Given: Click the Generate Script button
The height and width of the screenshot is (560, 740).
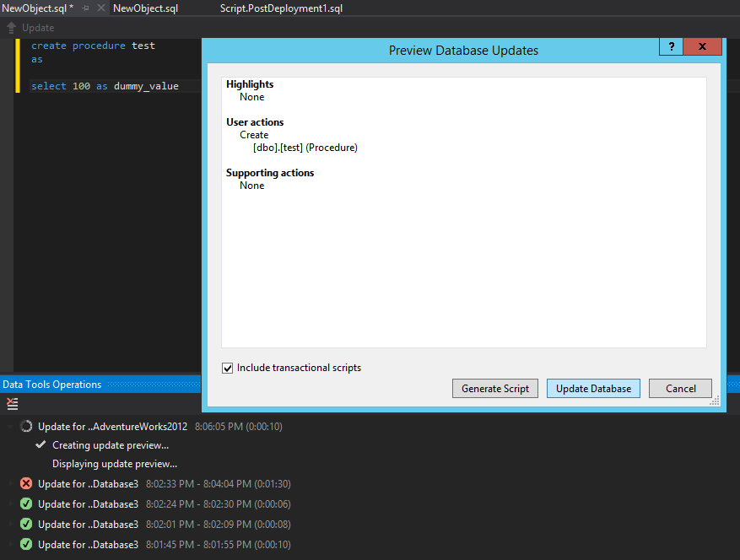Looking at the screenshot, I should (495, 388).
